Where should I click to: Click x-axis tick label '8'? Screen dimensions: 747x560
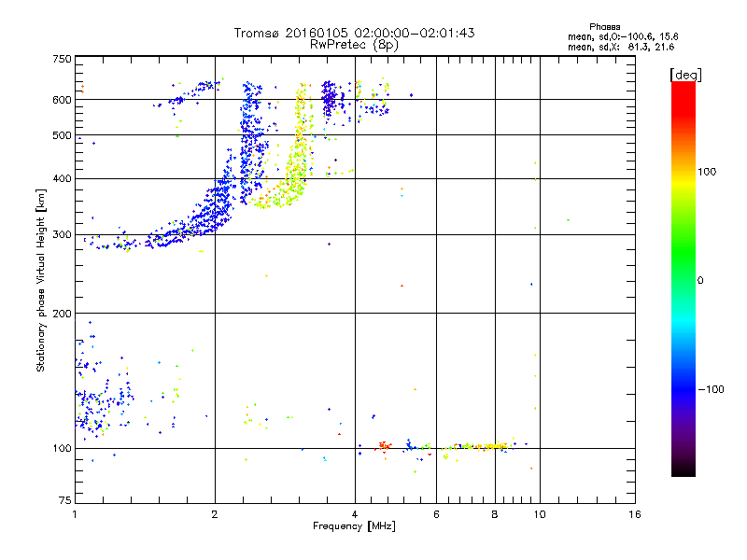point(495,514)
